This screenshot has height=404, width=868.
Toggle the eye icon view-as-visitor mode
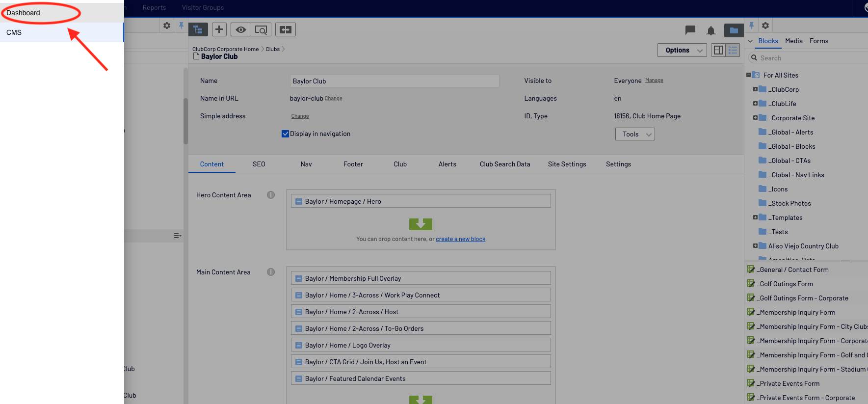(241, 29)
